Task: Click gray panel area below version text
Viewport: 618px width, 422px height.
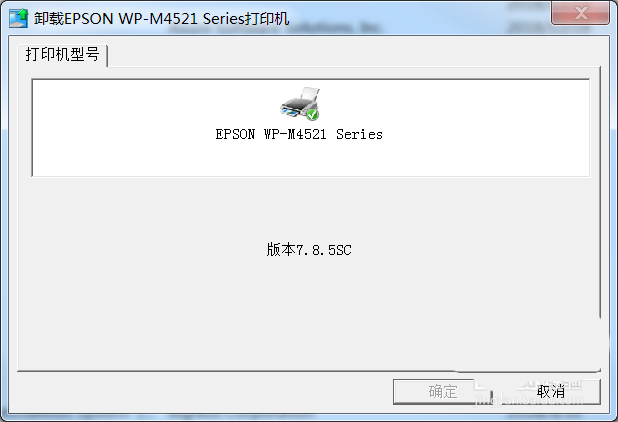Action: coord(309,315)
